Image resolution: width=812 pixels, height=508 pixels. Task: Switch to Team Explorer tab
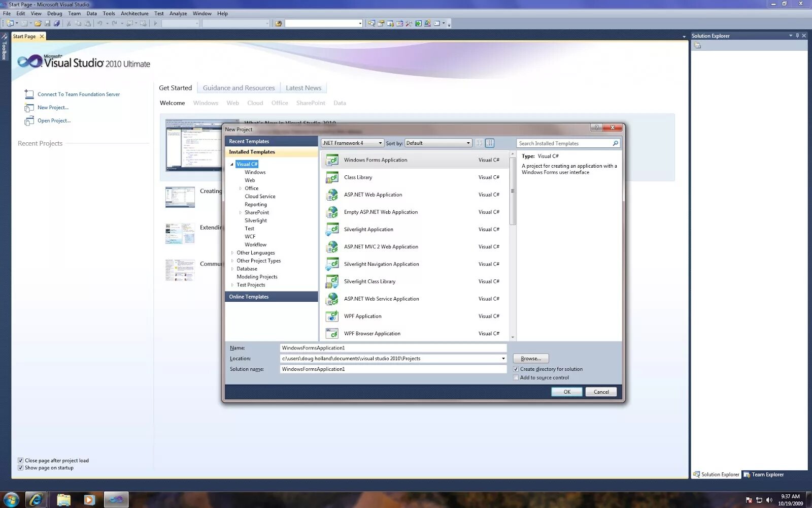764,474
